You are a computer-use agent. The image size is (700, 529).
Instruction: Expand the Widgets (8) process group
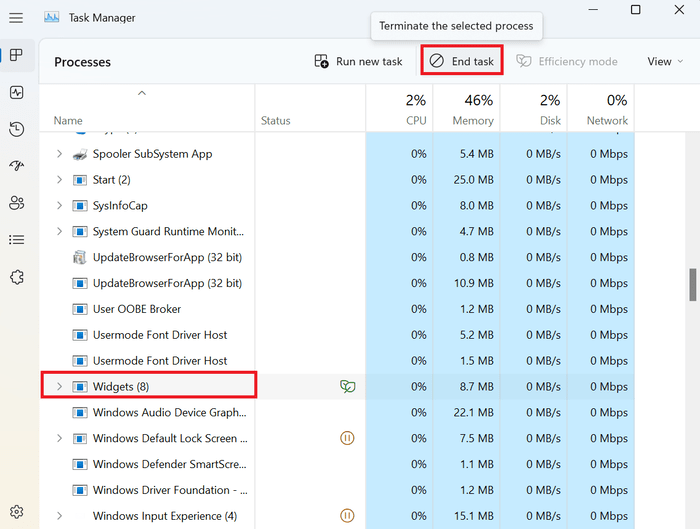coord(59,387)
